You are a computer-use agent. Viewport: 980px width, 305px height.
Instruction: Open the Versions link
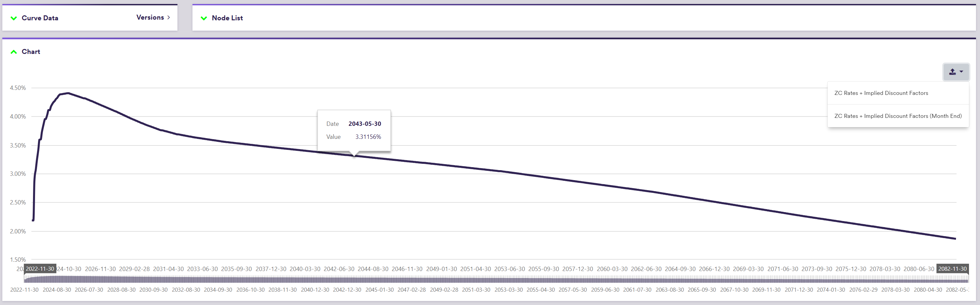click(150, 17)
